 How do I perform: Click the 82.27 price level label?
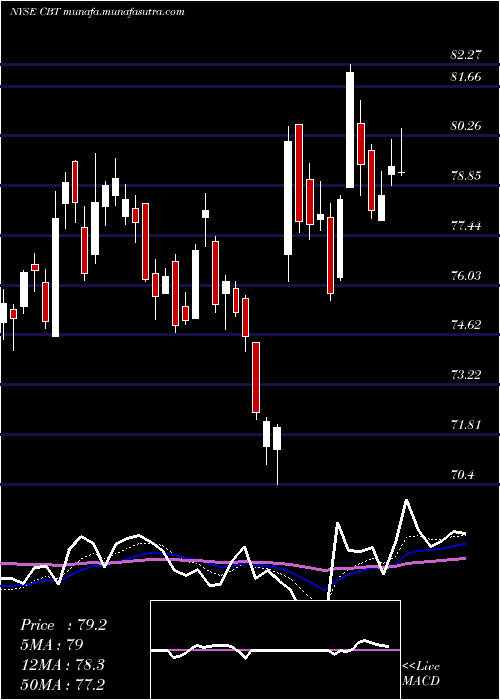(466, 55)
